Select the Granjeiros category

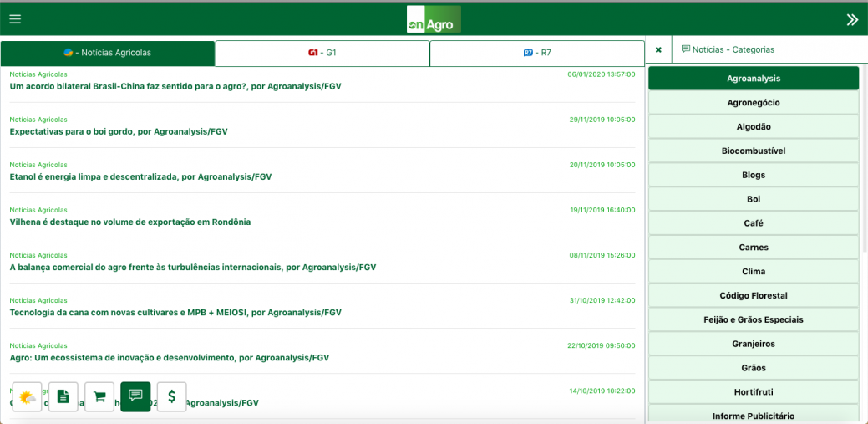[x=754, y=344]
